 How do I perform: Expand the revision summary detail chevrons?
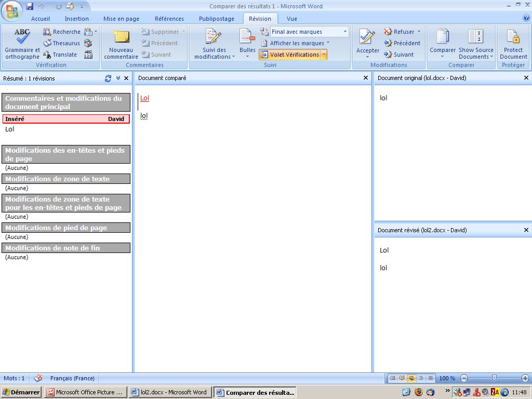tap(118, 78)
